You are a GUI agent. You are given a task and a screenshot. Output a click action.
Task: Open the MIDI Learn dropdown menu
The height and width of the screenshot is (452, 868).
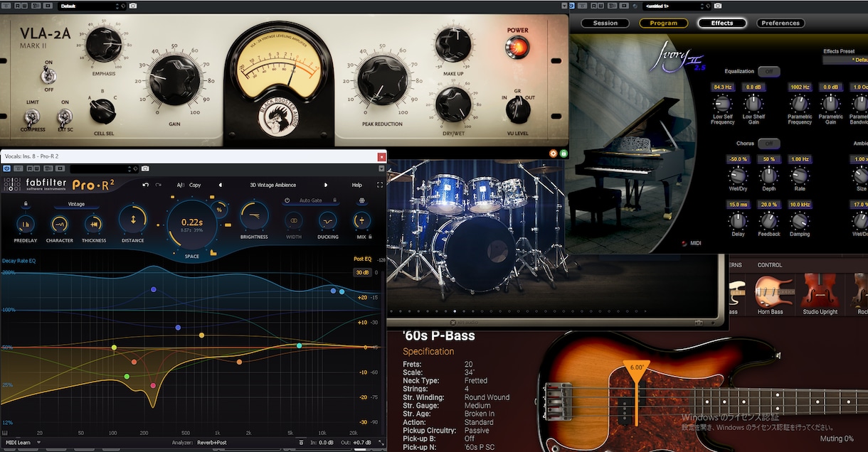click(22, 443)
